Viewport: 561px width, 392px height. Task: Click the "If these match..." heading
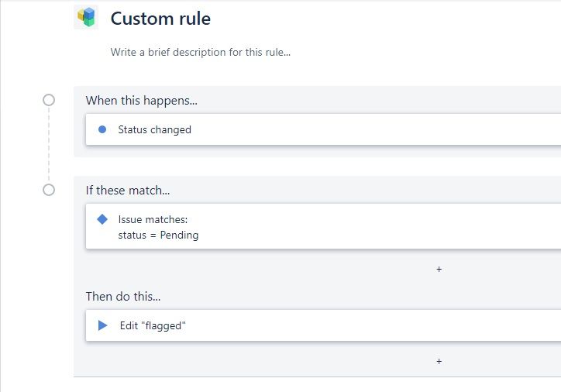pos(128,191)
